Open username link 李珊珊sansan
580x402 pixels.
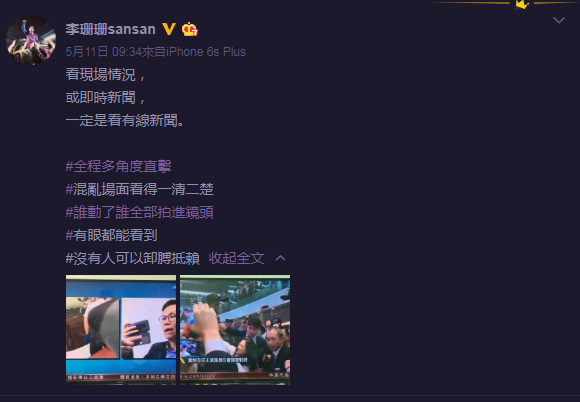[x=111, y=29]
